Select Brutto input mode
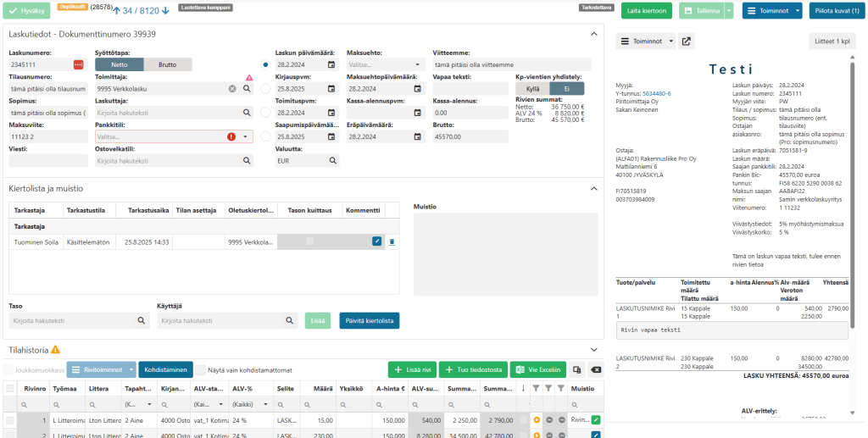 pyautogui.click(x=168, y=64)
